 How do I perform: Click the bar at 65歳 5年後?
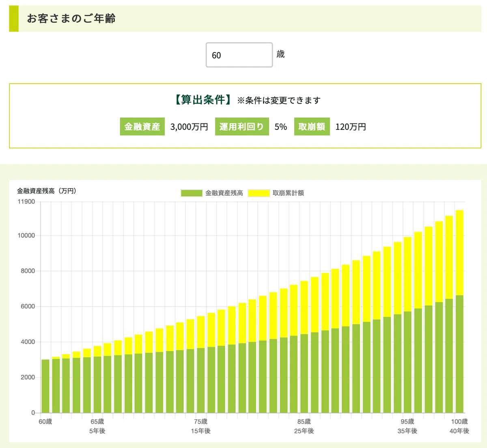click(x=97, y=379)
